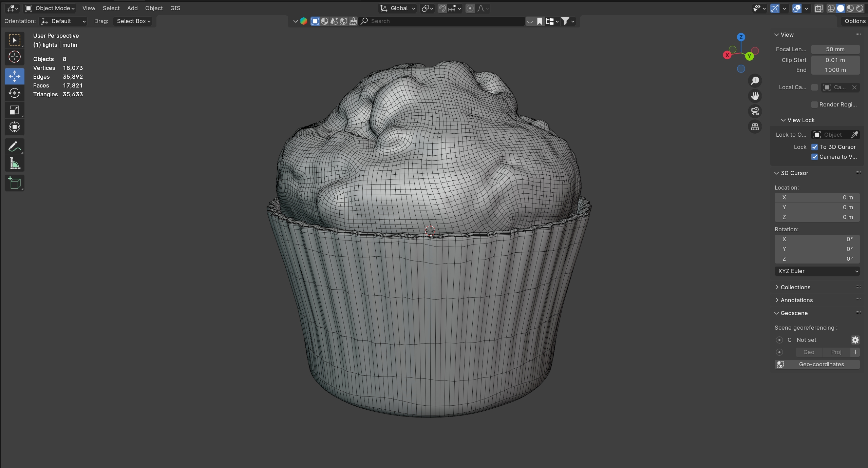This screenshot has width=868, height=468.
Task: Click the Options button
Action: (854, 21)
